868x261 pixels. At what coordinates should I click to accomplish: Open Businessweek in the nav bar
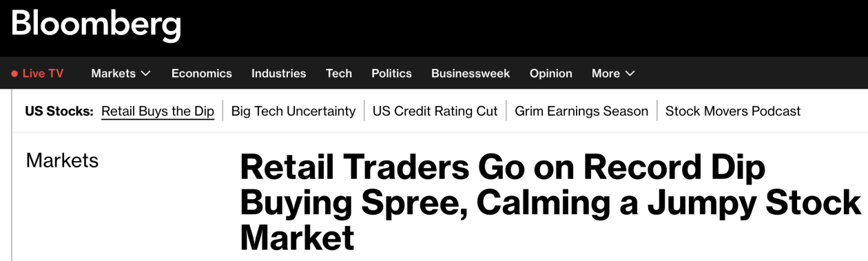(x=471, y=73)
